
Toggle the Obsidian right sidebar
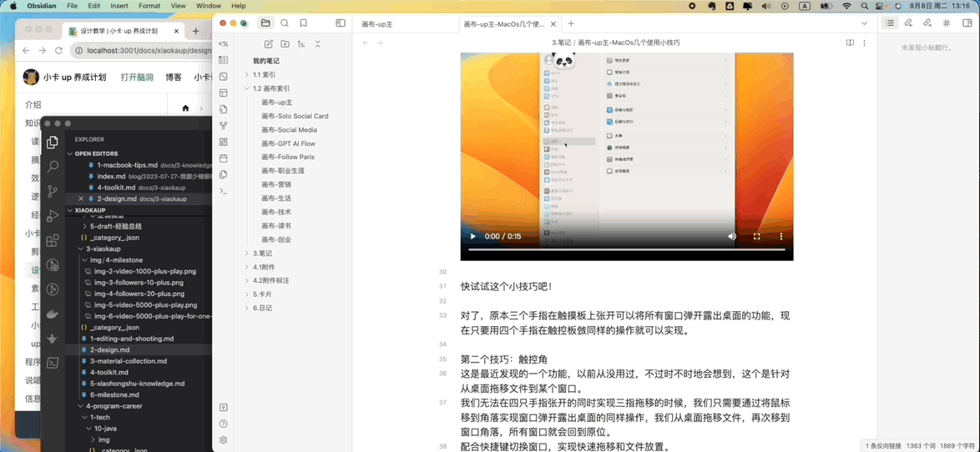968,23
